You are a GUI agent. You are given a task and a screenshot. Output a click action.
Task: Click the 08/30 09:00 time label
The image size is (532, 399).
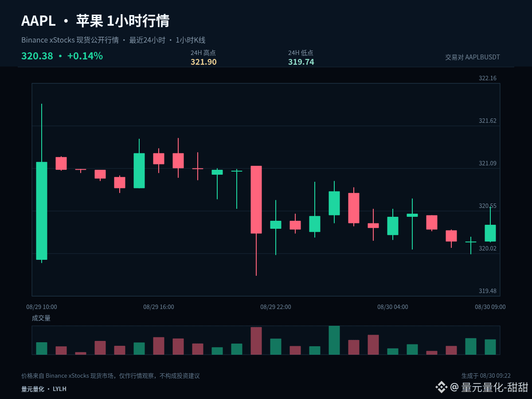pos(490,307)
